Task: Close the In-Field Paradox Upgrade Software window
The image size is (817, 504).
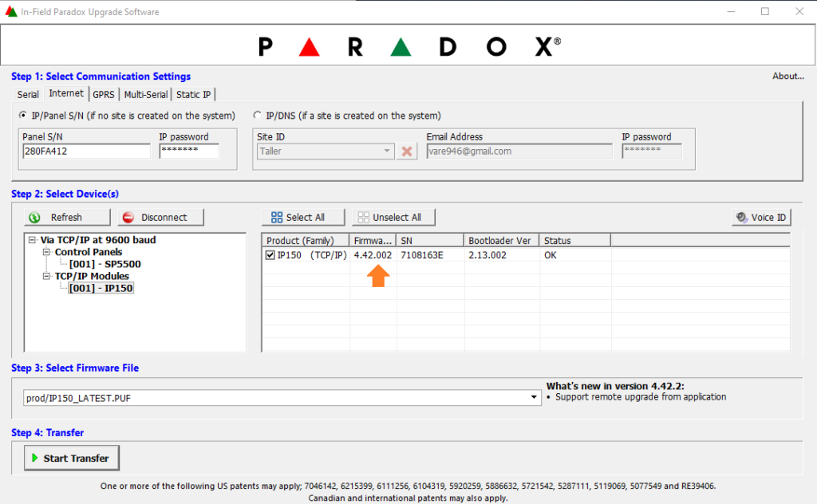Action: pos(799,11)
